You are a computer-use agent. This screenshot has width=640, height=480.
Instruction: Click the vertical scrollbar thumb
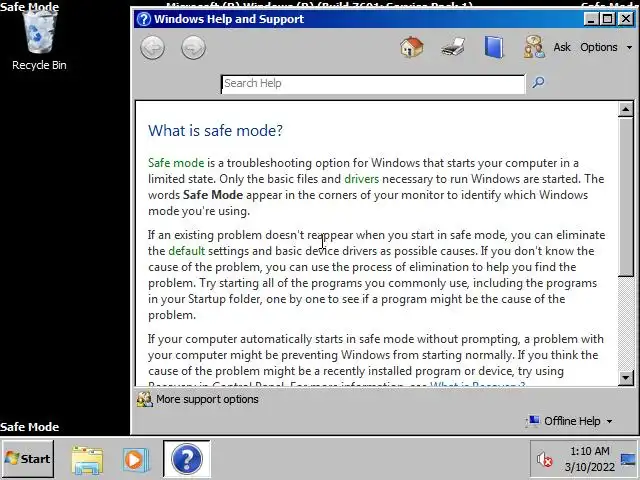pyautogui.click(x=626, y=197)
